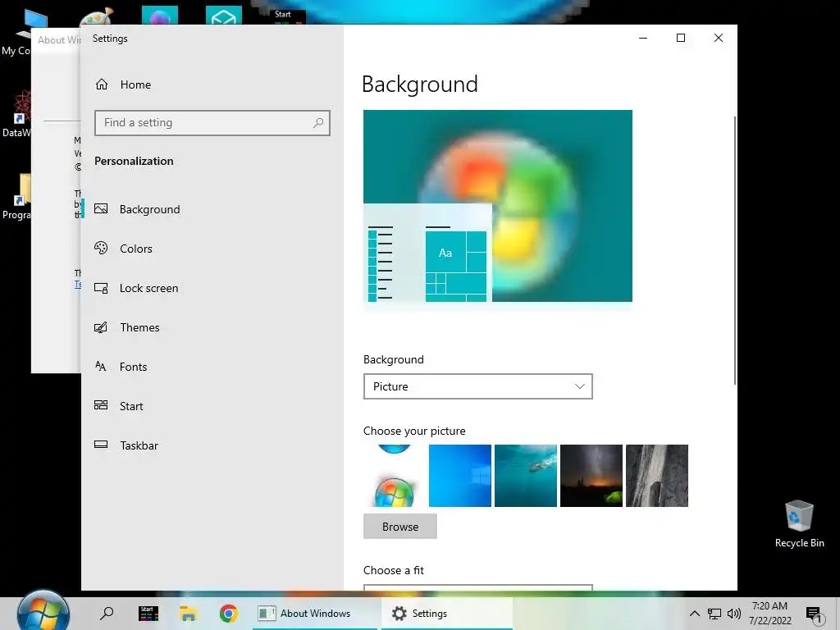This screenshot has height=630, width=840.
Task: Open network status tray icon
Action: tap(714, 614)
